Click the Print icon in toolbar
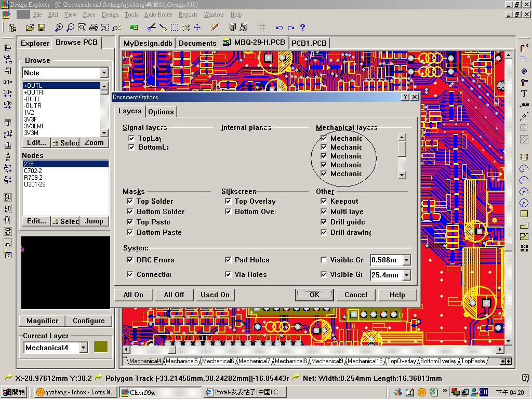The image size is (532, 399). tap(94, 28)
